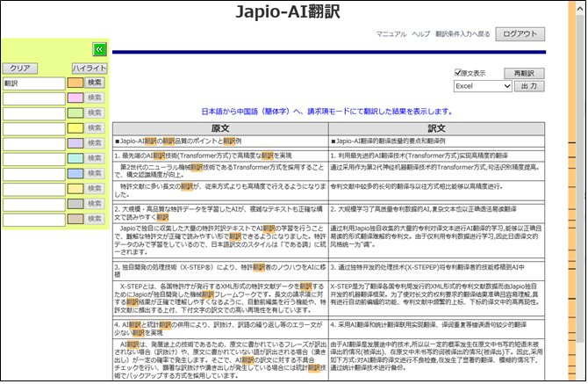Image resolution: width=588 pixels, height=384 pixels.
Task: Focus the keyword field containing 翻訳
Action: point(34,83)
